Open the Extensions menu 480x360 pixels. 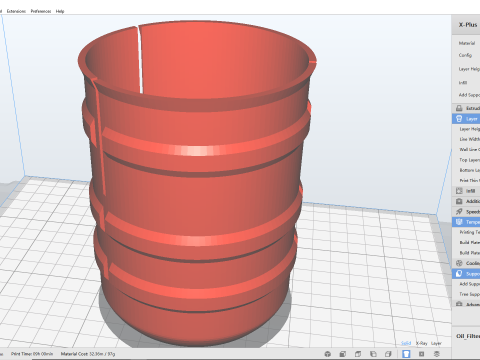[16, 11]
